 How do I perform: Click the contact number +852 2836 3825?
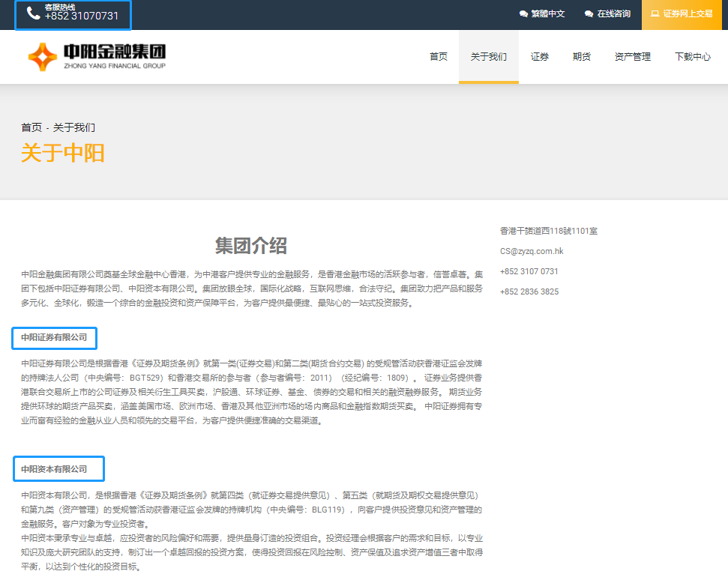(529, 292)
